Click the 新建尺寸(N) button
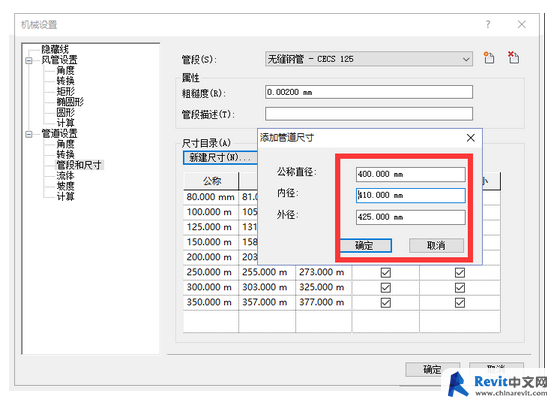This screenshot has width=558, height=405. point(221,157)
